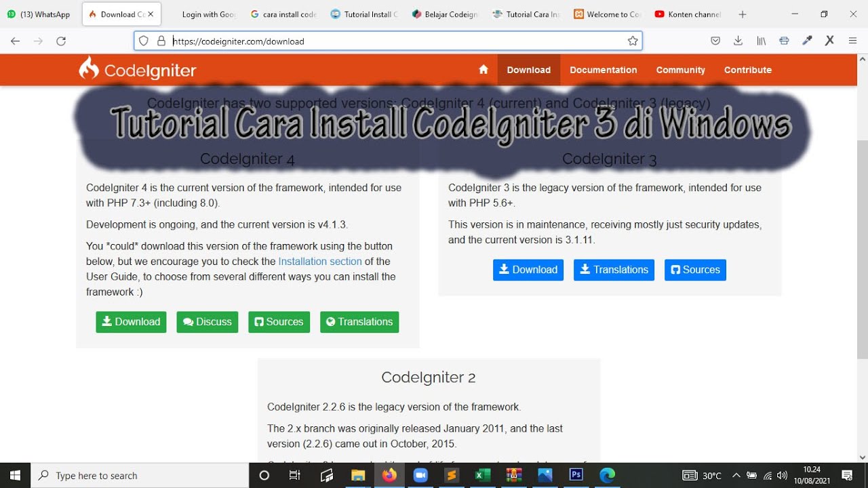
Task: Open a new browser tab
Action: point(743,14)
